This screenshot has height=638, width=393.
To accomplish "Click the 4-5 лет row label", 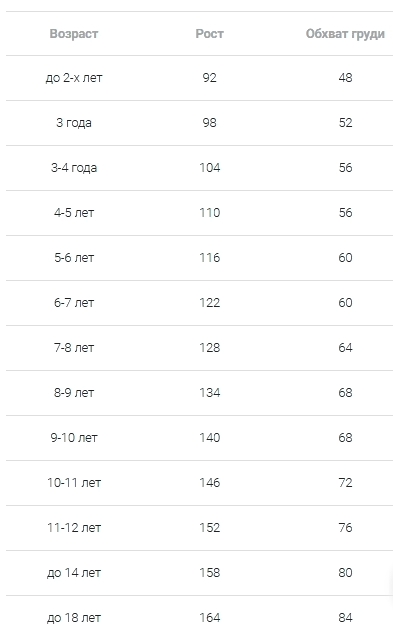I will click(x=74, y=213).
